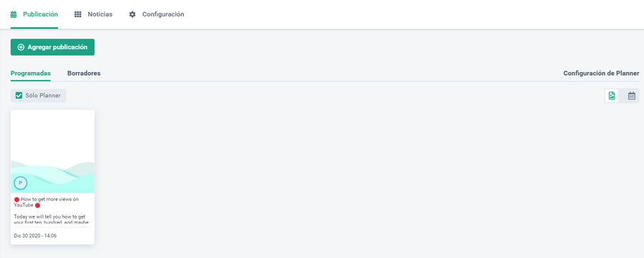Switch to the green feed view icon
Image resolution: width=644 pixels, height=258 pixels.
click(612, 96)
